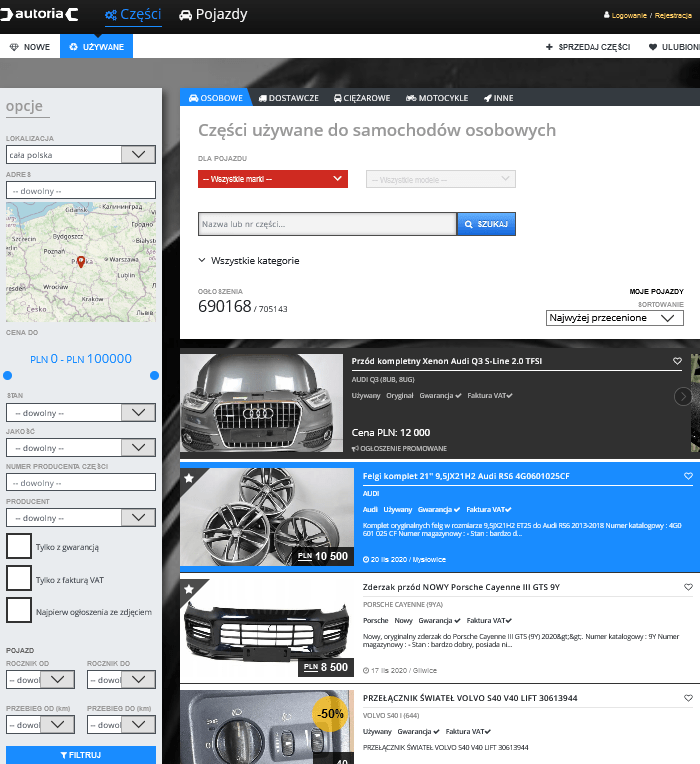Image resolution: width=700 pixels, height=764 pixels.
Task: Check Najpierw ogłoszenia ze zdjęciem
Action: pyautogui.click(x=19, y=610)
